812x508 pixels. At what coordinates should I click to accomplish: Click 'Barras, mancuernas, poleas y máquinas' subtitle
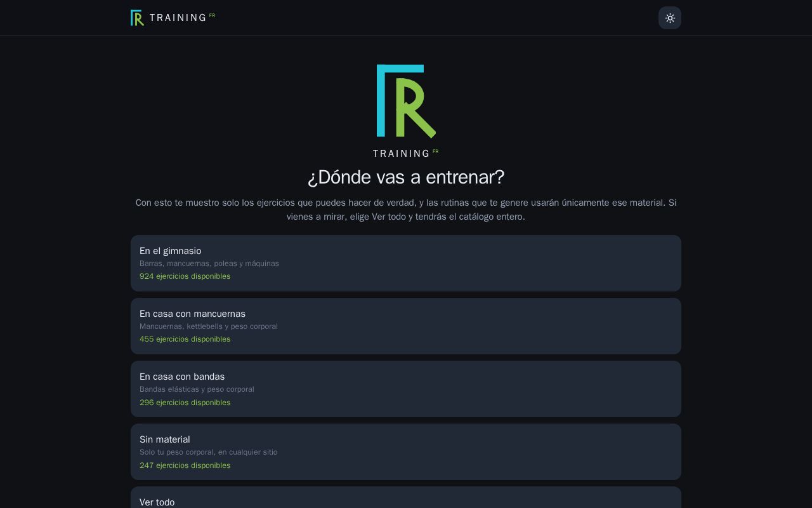[x=209, y=264]
